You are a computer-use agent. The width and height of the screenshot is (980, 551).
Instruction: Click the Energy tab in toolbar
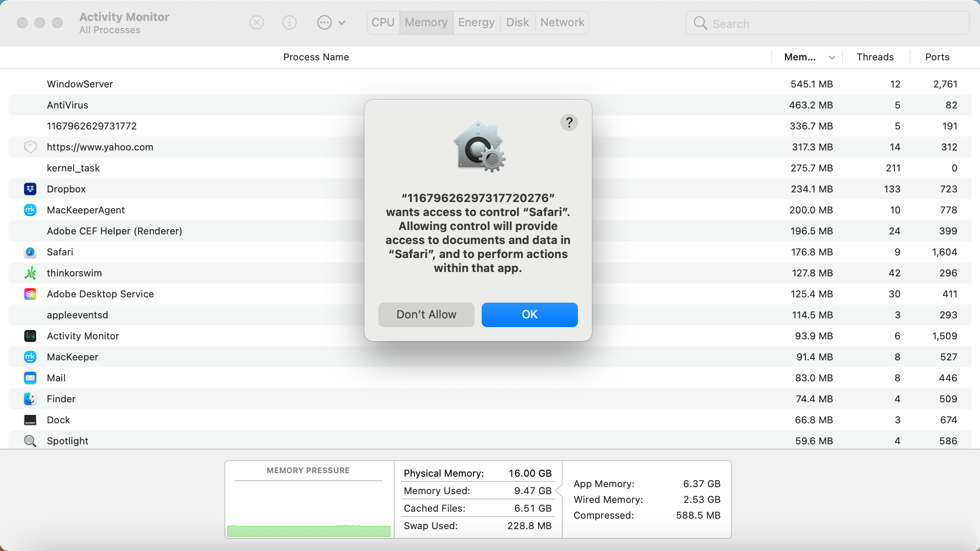(476, 22)
